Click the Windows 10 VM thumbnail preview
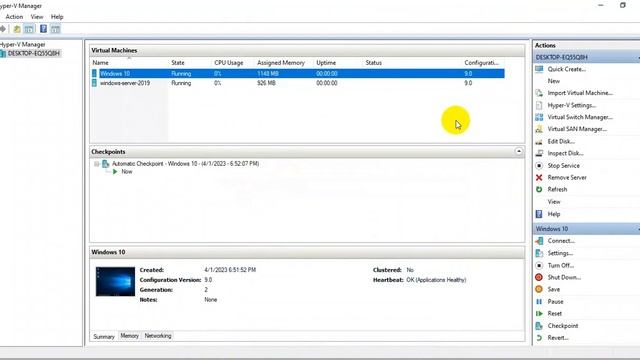This screenshot has width=640, height=360. pyautogui.click(x=115, y=282)
